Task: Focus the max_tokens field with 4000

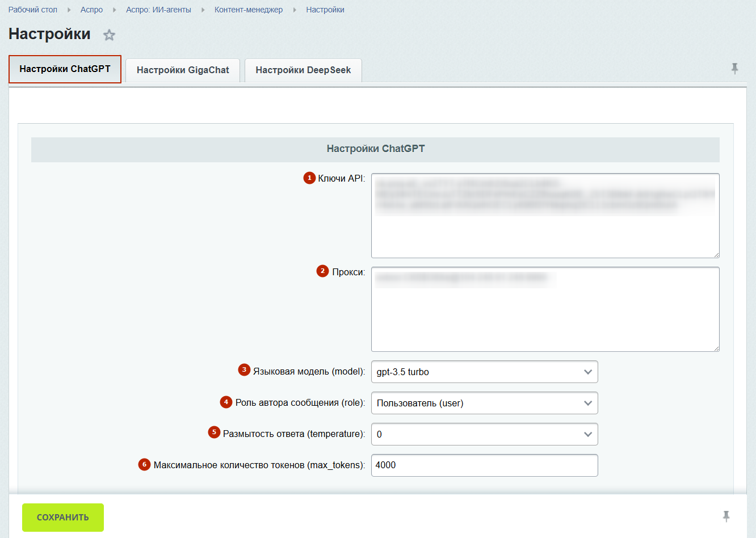Action: tap(485, 465)
